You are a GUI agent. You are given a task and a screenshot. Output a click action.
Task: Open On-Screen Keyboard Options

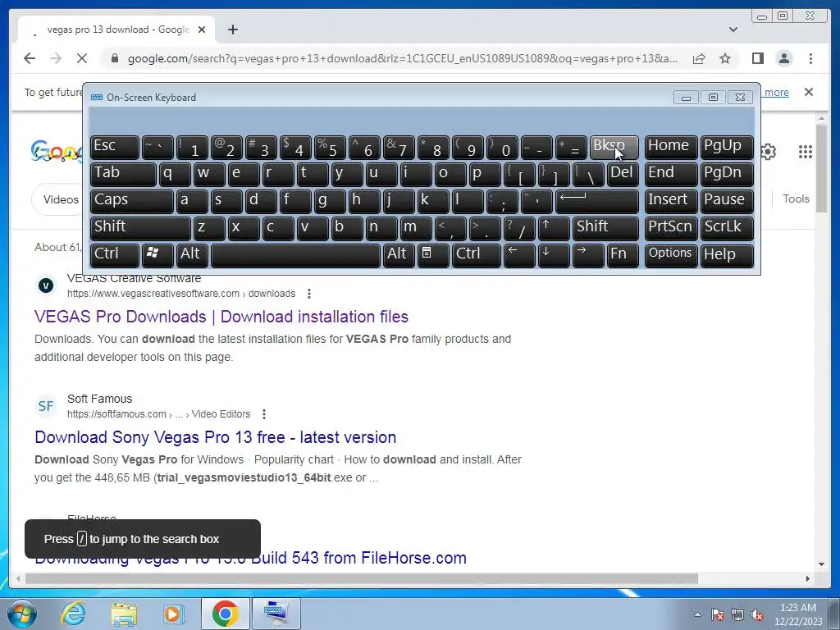[671, 256]
